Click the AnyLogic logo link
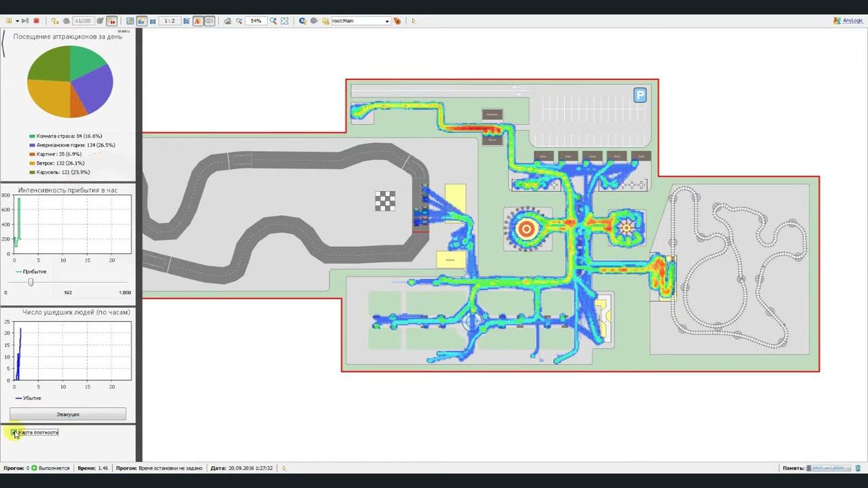 [848, 21]
